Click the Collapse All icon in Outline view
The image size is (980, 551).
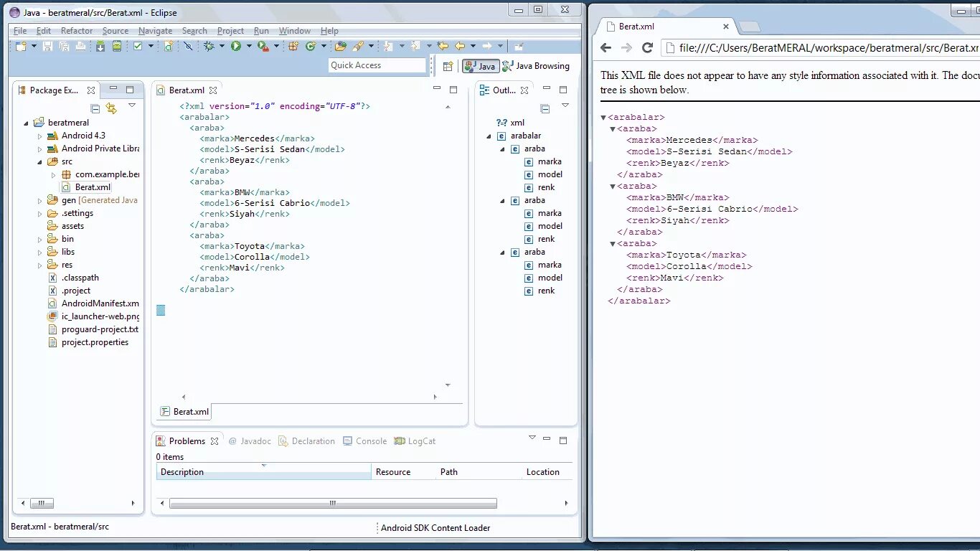pyautogui.click(x=545, y=108)
